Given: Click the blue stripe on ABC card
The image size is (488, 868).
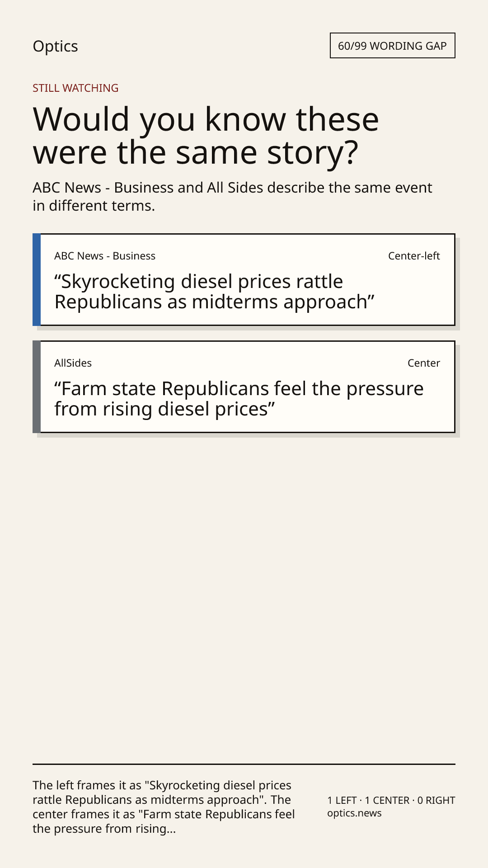Looking at the screenshot, I should (37, 279).
